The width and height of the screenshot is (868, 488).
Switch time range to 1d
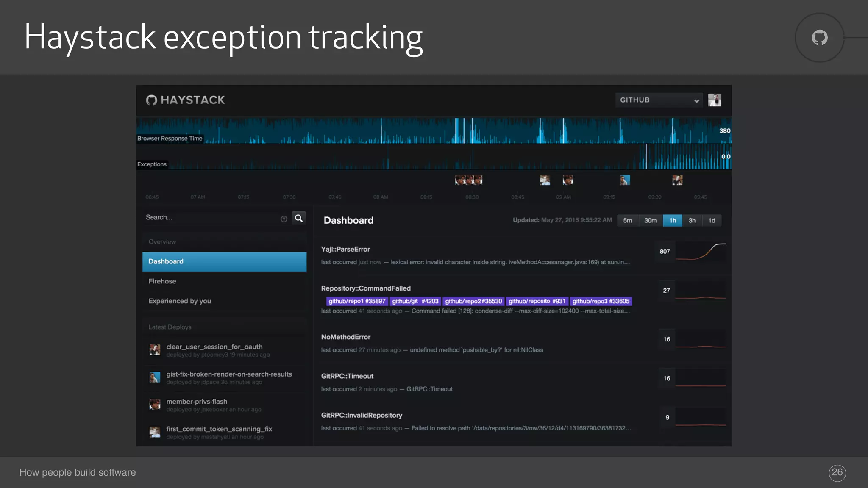point(712,221)
